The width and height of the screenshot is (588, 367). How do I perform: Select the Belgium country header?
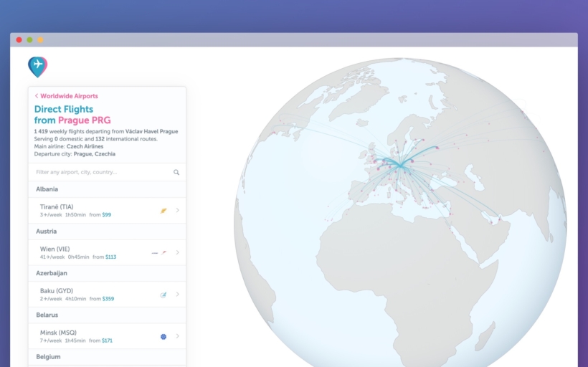click(107, 357)
